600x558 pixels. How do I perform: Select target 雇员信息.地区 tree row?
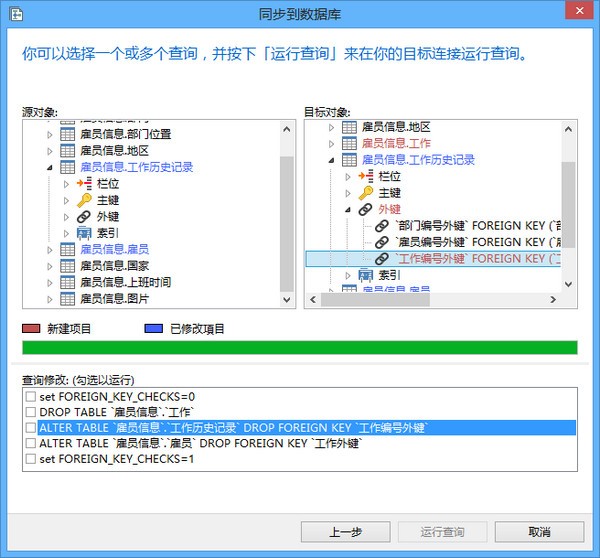[396, 127]
